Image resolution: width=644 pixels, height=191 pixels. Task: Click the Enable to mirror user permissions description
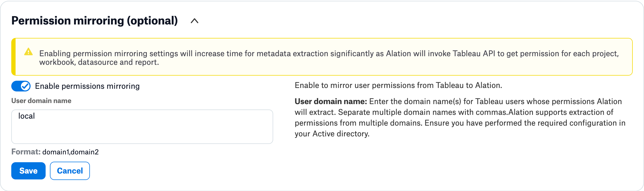pyautogui.click(x=398, y=85)
